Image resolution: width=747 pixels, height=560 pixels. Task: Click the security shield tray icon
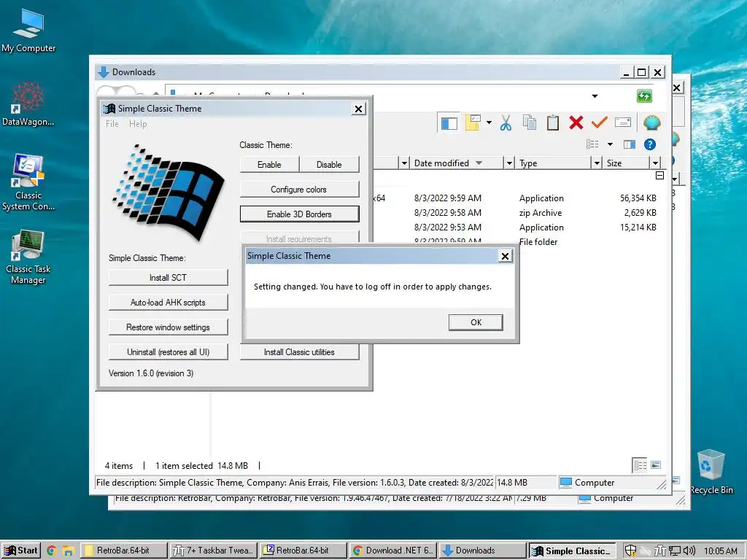[x=630, y=551]
